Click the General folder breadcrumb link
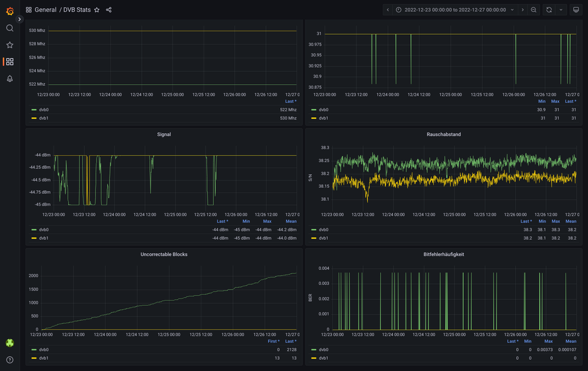 [45, 10]
